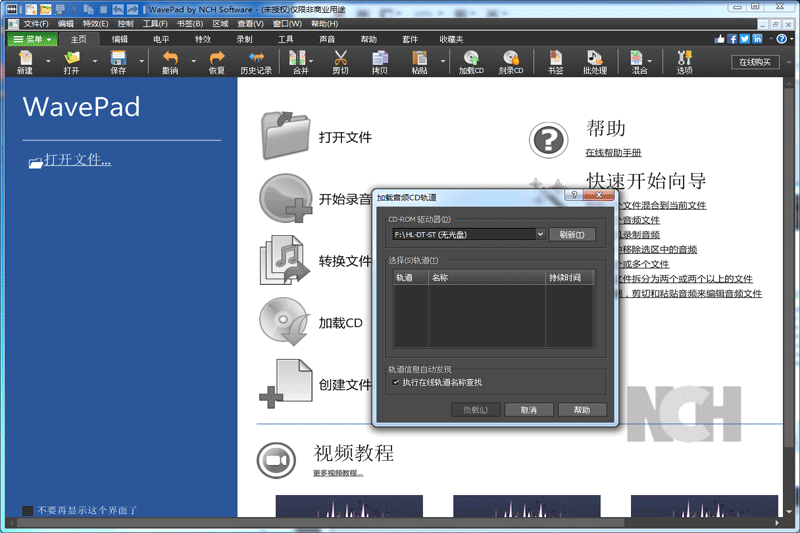
Task: Uncheck 执行在线轨道名称查找 checkbox
Action: tap(396, 382)
